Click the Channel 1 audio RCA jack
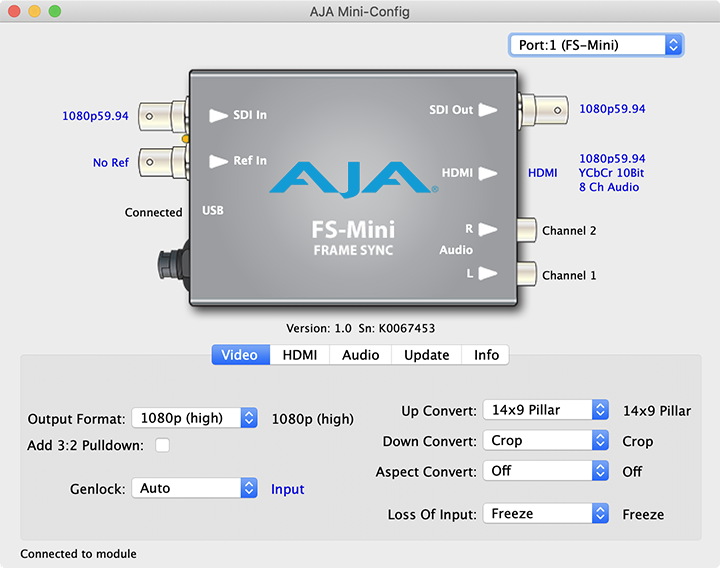Viewport: 720px width, 568px height. pyautogui.click(x=526, y=275)
